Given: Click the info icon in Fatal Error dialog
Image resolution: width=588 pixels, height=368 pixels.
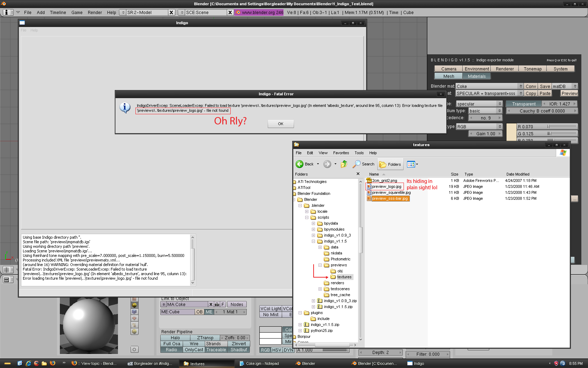Looking at the screenshot, I should pos(125,107).
